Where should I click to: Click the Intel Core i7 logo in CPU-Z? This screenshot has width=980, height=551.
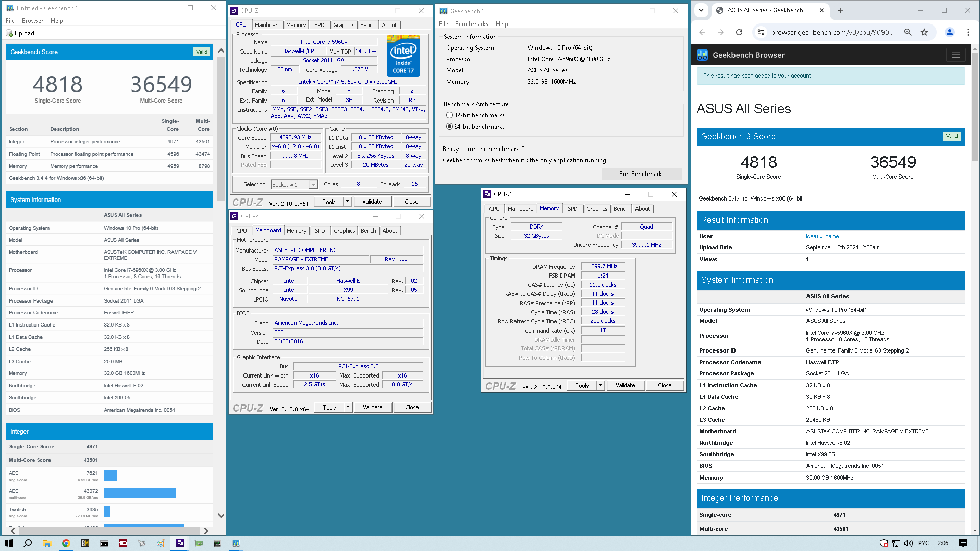click(x=403, y=56)
